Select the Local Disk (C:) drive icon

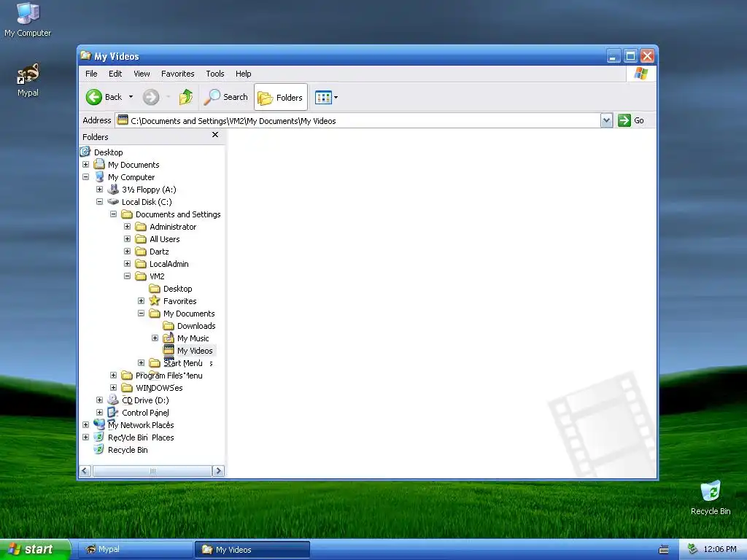[113, 201]
